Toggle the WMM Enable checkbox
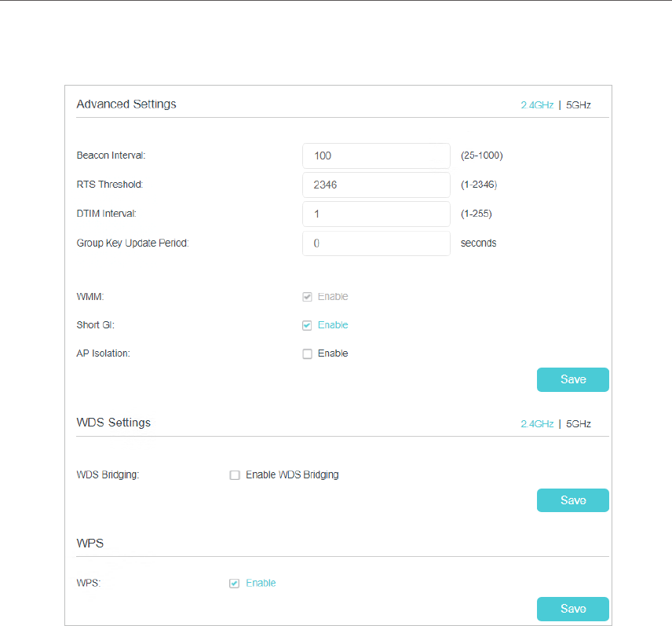This screenshot has width=672, height=626. pos(307,297)
